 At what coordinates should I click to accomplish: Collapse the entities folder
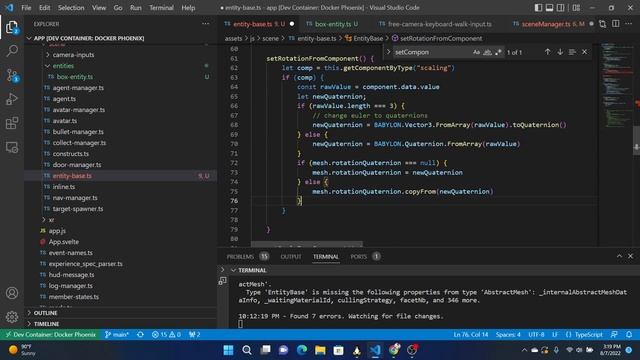pos(48,66)
